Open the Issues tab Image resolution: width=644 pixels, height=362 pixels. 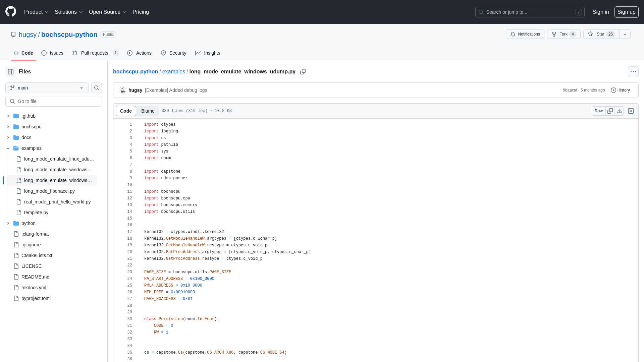tap(52, 53)
